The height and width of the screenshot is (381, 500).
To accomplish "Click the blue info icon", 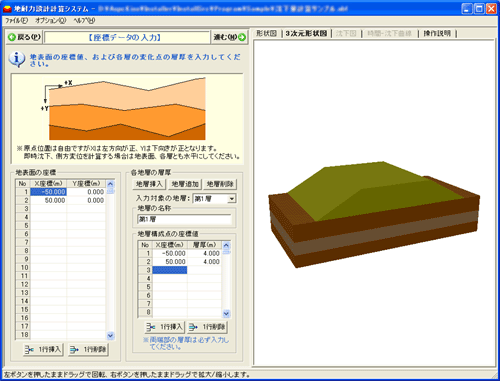I will (x=17, y=59).
